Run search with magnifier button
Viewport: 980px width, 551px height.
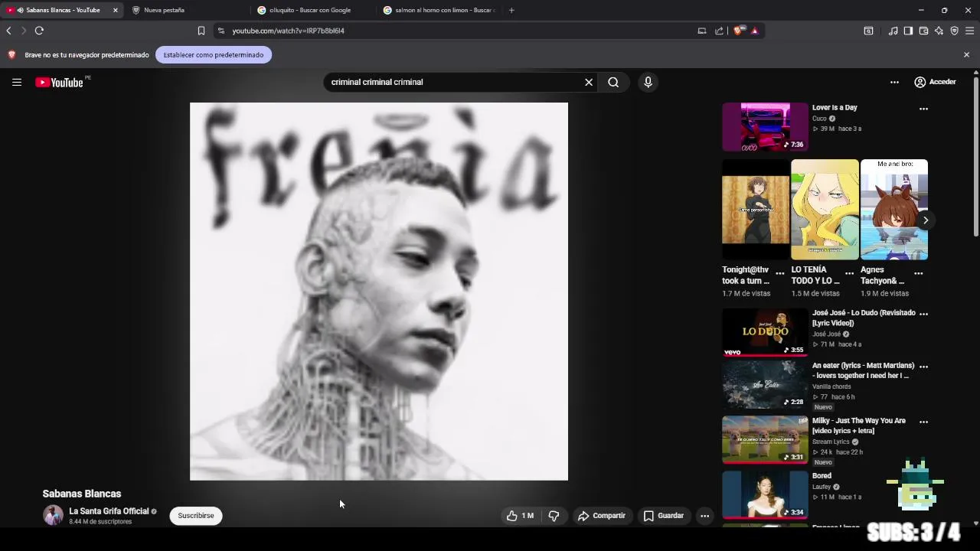tap(613, 82)
